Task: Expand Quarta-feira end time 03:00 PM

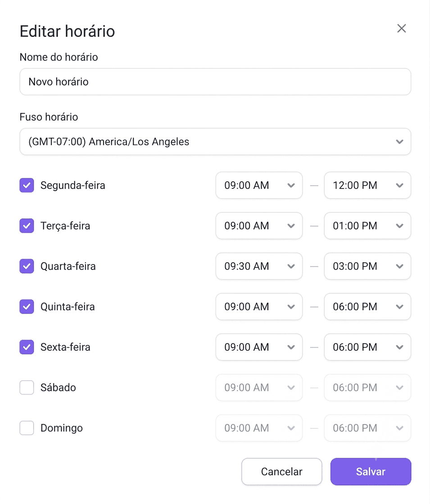Action: (x=367, y=266)
